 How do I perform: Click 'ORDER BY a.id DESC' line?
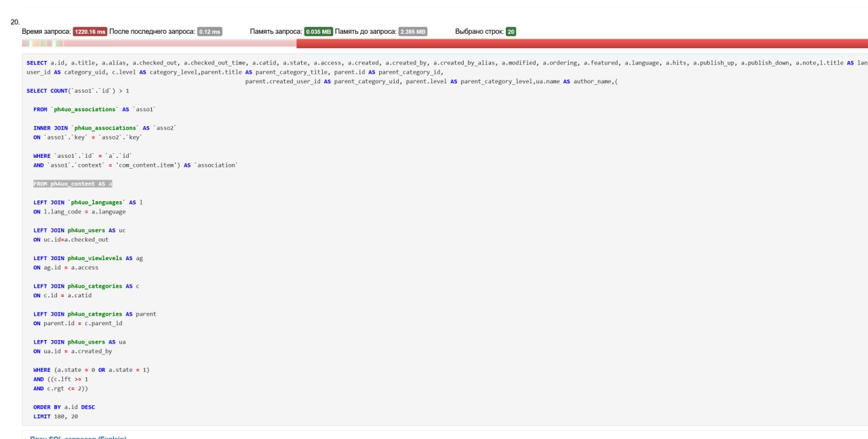click(x=64, y=407)
